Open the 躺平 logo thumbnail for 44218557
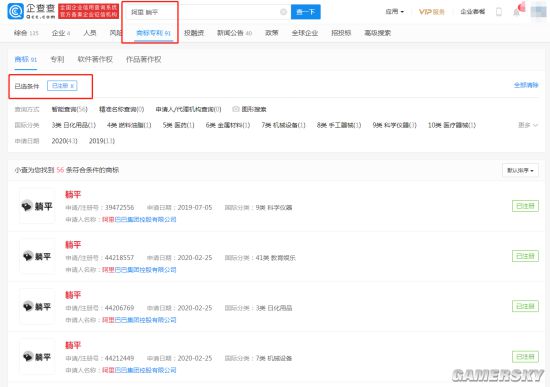 (x=37, y=256)
